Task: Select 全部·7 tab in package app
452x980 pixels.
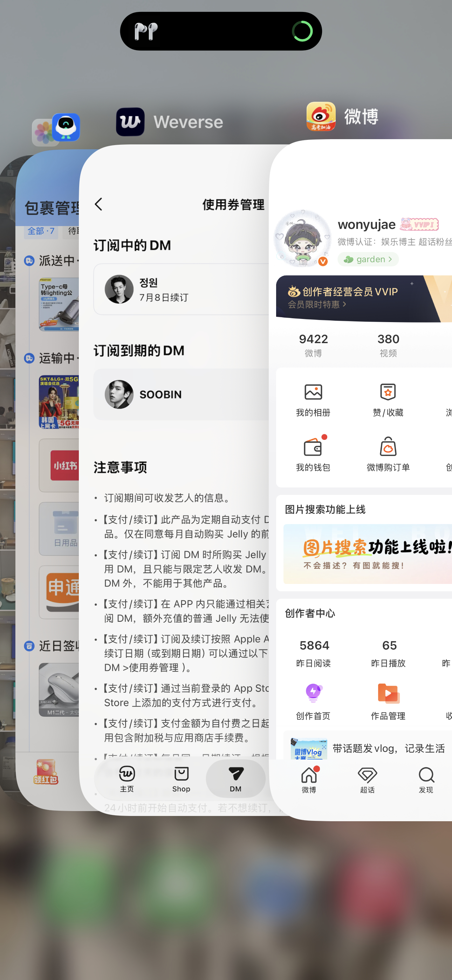Action: [x=41, y=231]
